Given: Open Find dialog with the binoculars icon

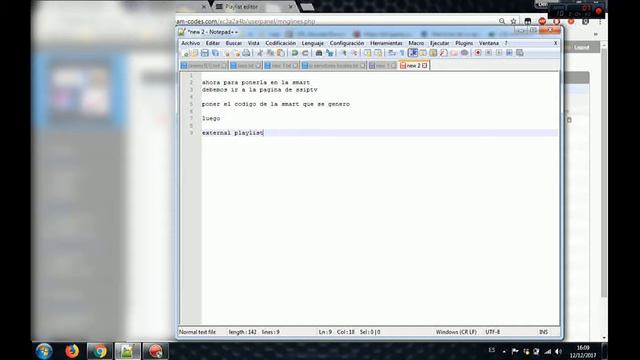Looking at the screenshot, I should pos(319,53).
